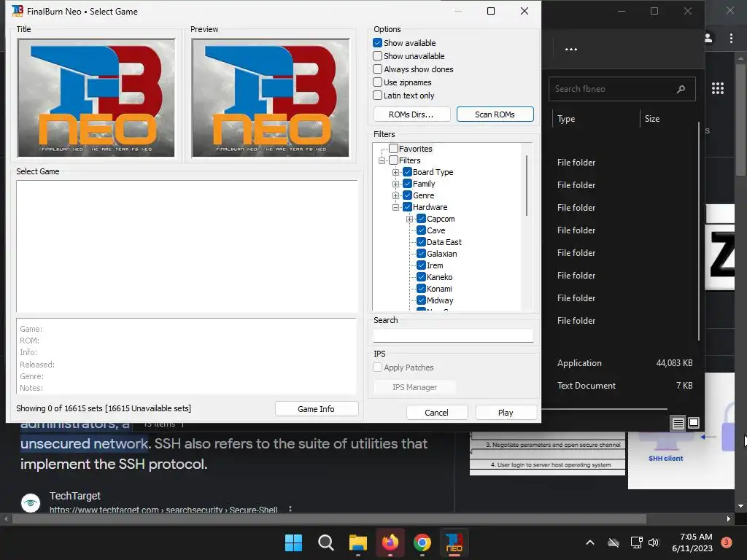Expand the Family tree node
Image resolution: width=747 pixels, height=560 pixels.
coord(395,184)
